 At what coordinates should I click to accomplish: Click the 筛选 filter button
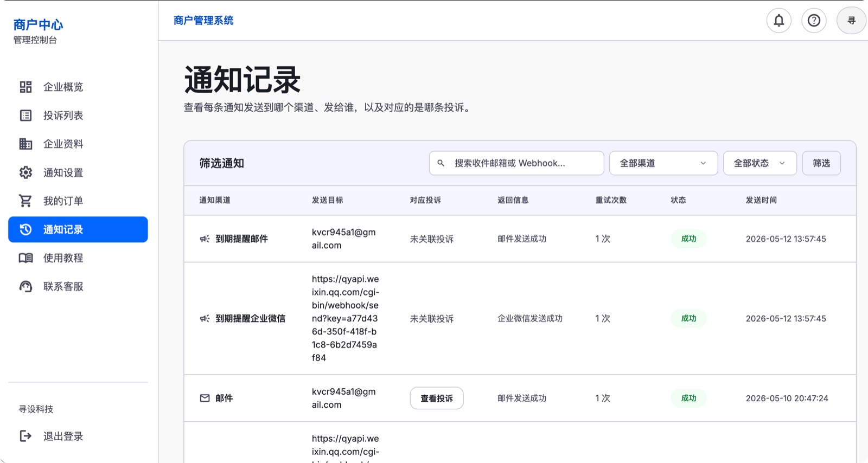coord(821,163)
